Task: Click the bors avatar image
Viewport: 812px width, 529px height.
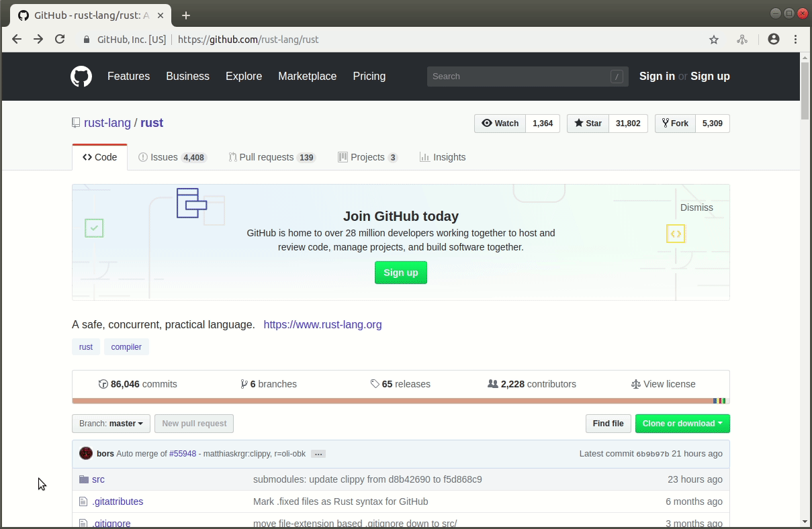Action: (x=86, y=453)
